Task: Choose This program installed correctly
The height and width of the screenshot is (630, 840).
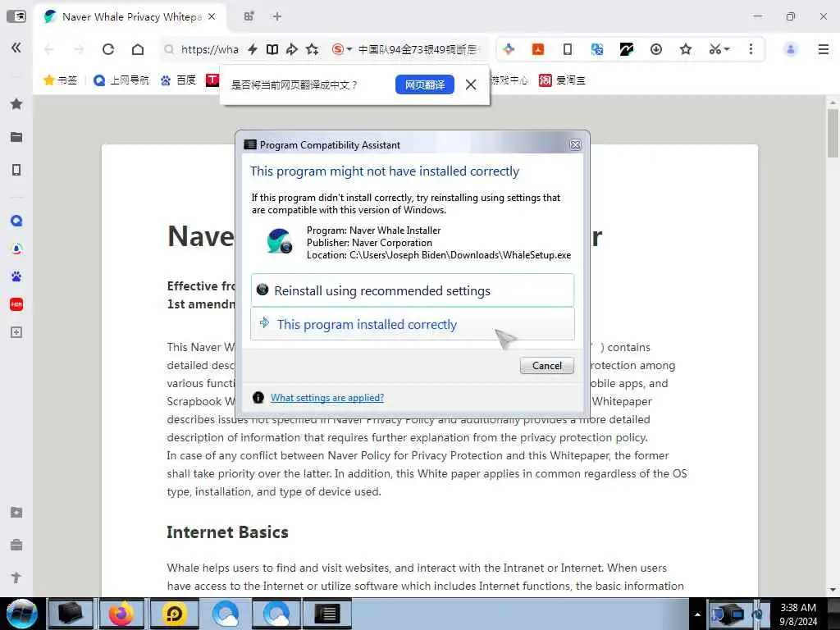Action: click(413, 323)
